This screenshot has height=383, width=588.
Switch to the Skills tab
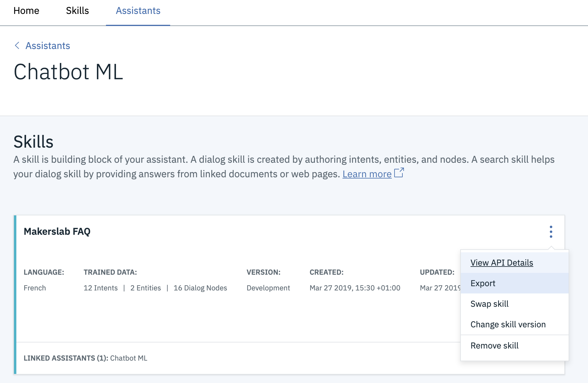pyautogui.click(x=77, y=11)
